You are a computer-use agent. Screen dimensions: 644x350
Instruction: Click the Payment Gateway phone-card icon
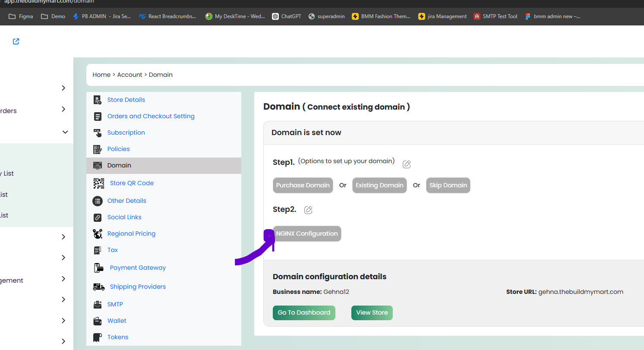click(x=99, y=268)
